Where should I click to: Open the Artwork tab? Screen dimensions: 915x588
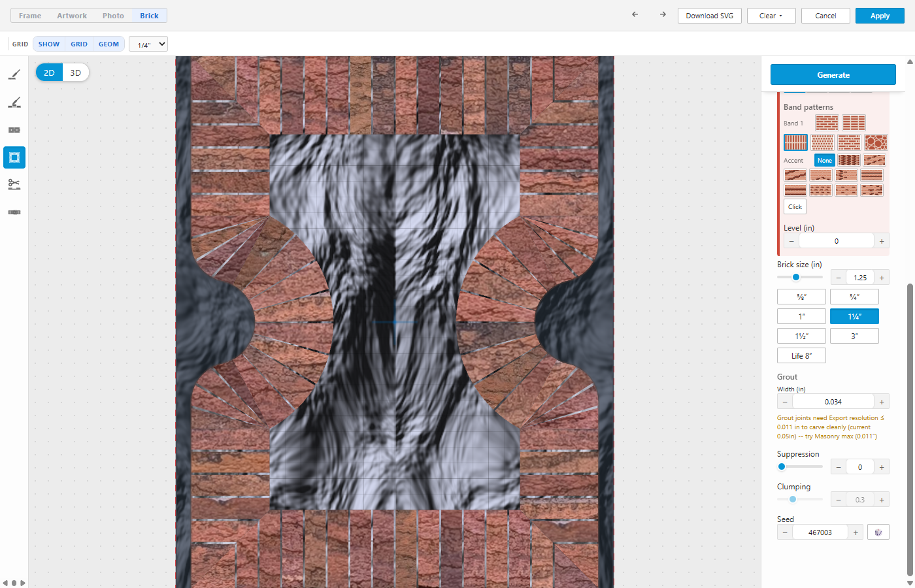click(72, 16)
